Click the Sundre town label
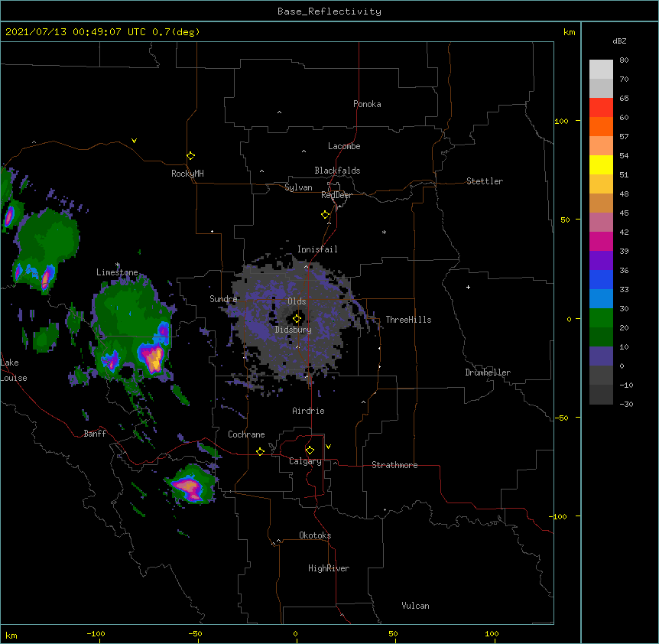Viewport: 659px width, 644px height. tap(223, 299)
